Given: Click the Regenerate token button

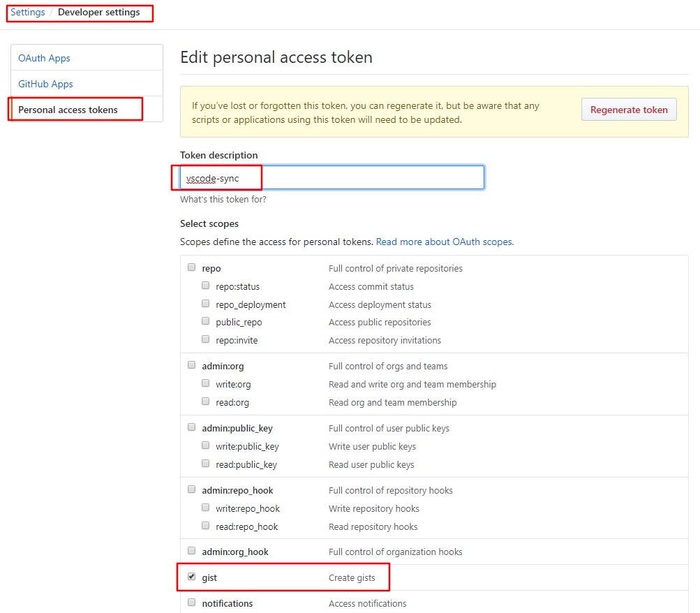Looking at the screenshot, I should click(x=629, y=110).
